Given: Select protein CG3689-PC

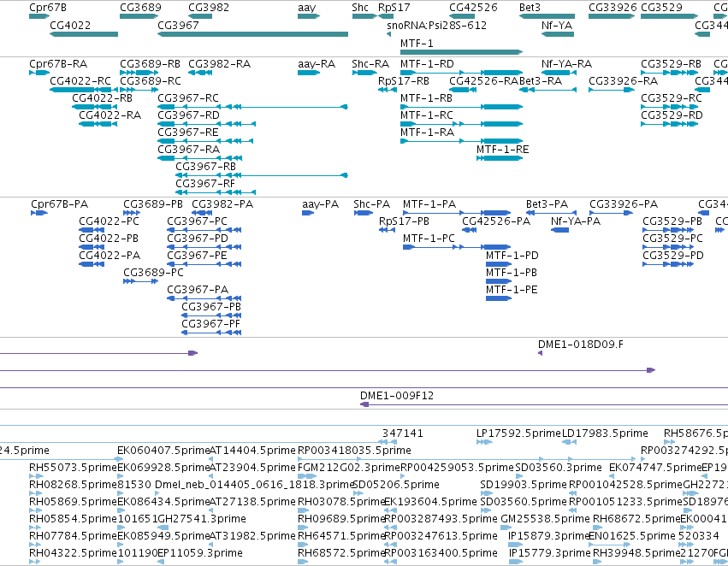Looking at the screenshot, I should (153, 273).
